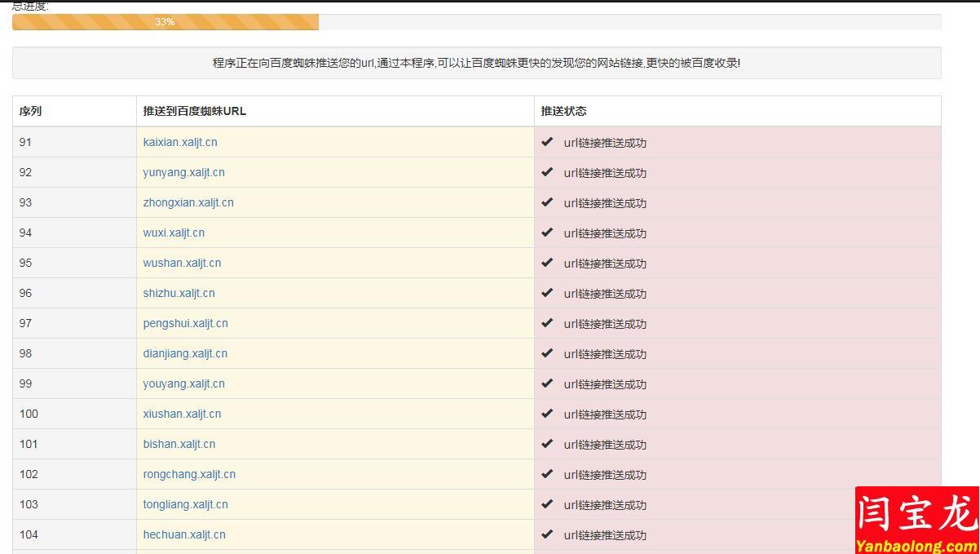Screen dimensions: 980x554
Task: Click the success checkmark for rongchang.xaljt.cn
Action: coord(547,474)
